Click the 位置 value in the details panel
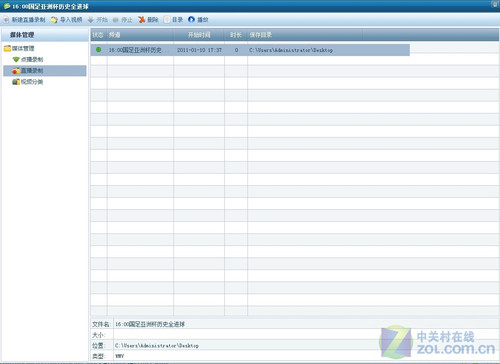 coord(157,346)
